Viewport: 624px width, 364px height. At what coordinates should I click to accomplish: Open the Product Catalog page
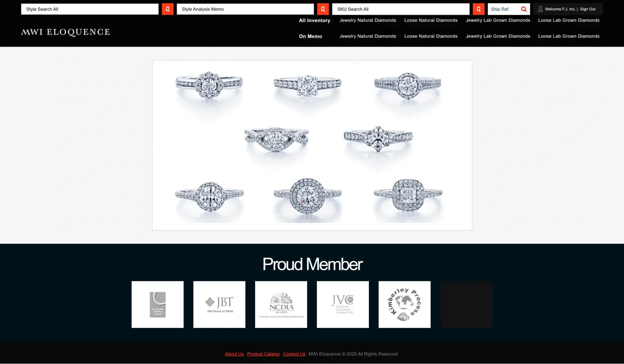(263, 354)
